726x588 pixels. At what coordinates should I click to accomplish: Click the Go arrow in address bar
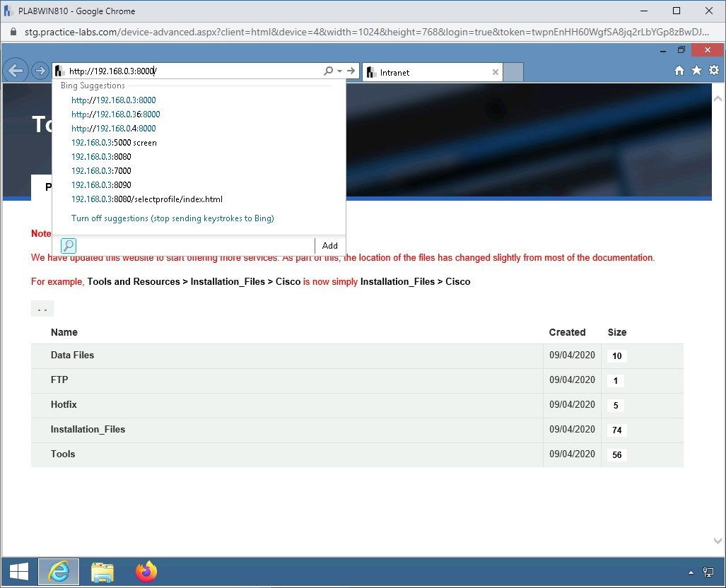point(351,71)
